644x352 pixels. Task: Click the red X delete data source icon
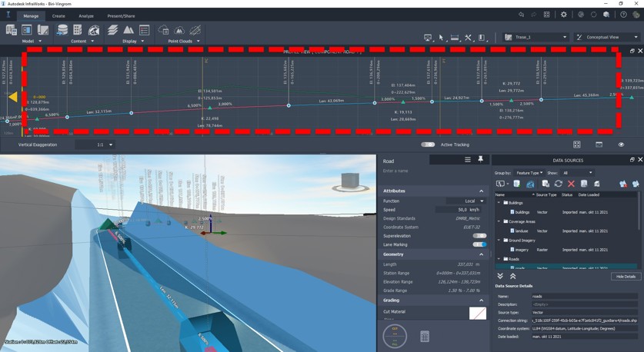(x=571, y=184)
